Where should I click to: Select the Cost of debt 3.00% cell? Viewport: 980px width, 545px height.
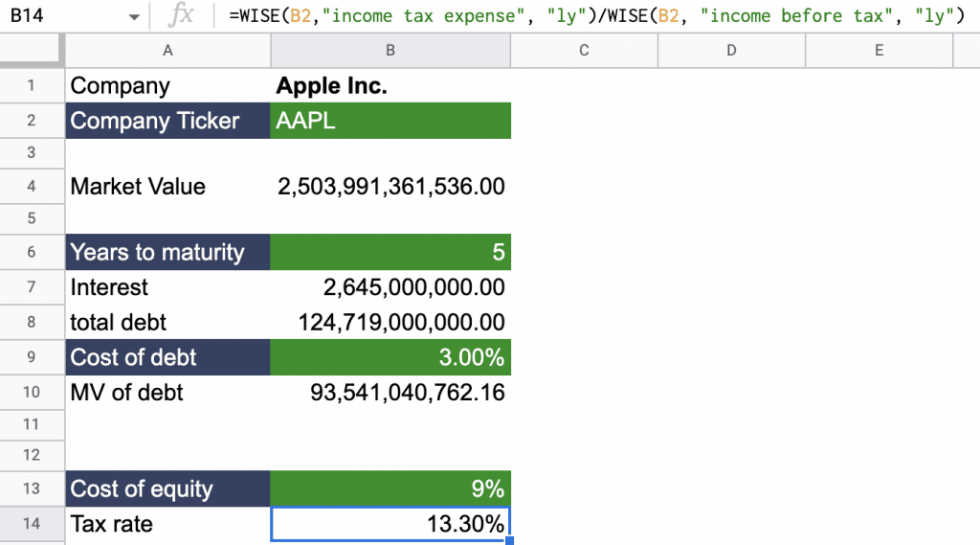(390, 357)
